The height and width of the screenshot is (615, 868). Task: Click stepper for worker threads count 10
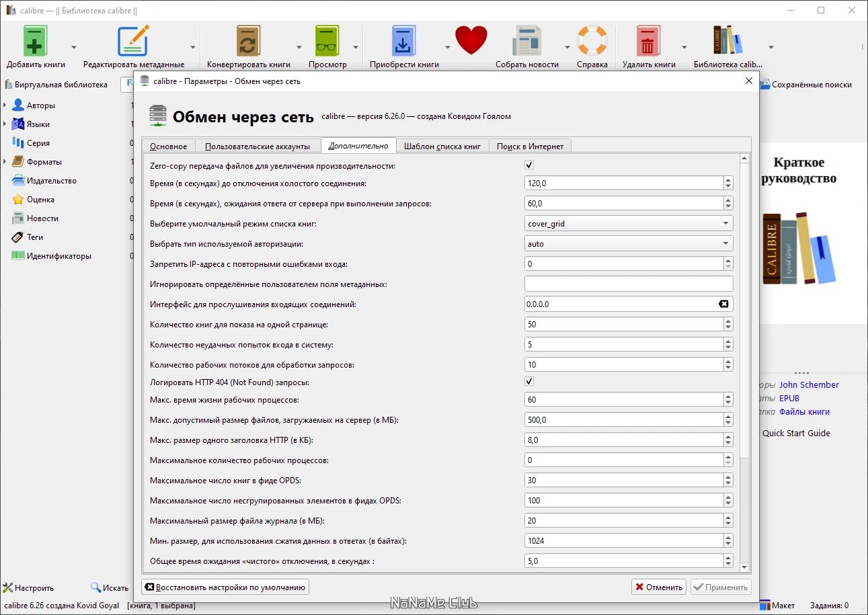(728, 364)
